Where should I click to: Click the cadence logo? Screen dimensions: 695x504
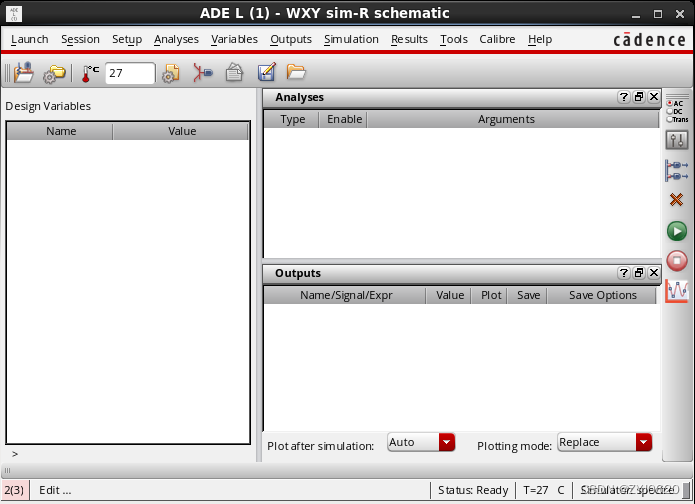[x=650, y=39]
